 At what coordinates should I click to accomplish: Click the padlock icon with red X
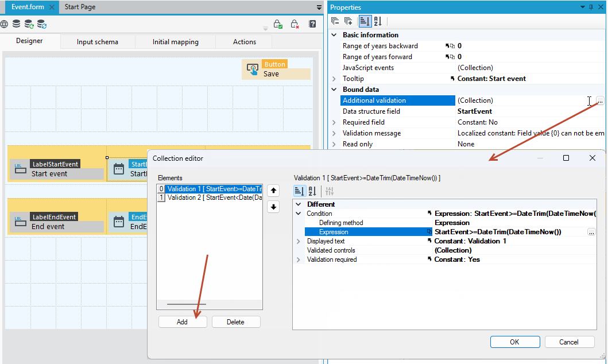coord(295,25)
